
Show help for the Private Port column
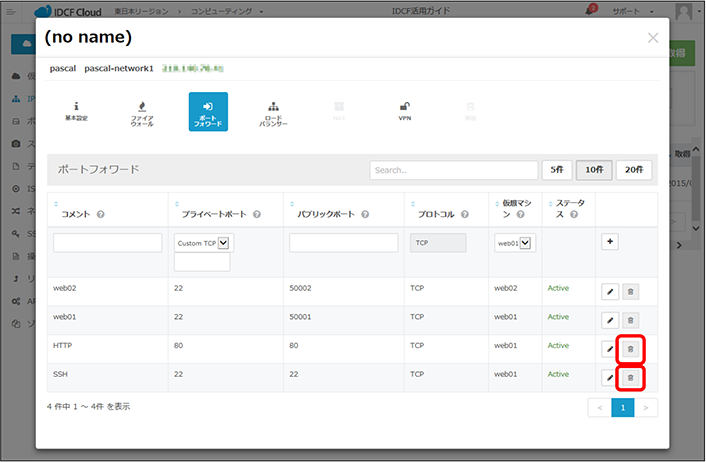(x=257, y=214)
